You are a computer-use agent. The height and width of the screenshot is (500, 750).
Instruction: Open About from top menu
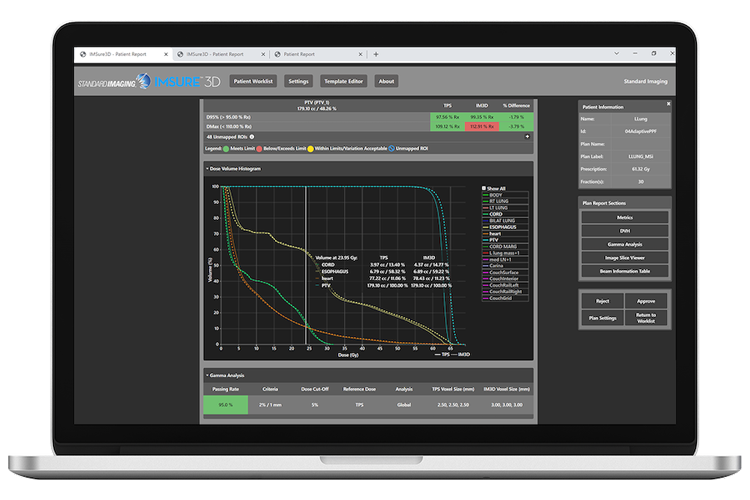386,81
